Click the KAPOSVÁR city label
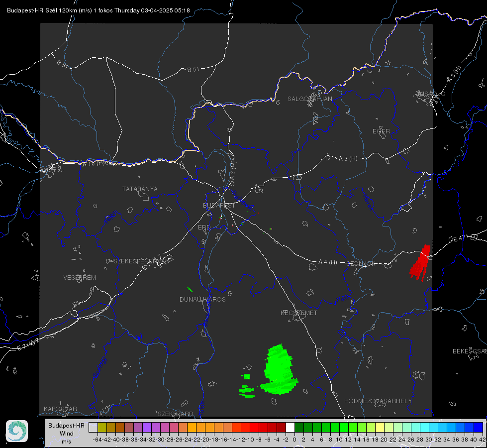Viewport: 487px width, 448px height. click(x=60, y=409)
